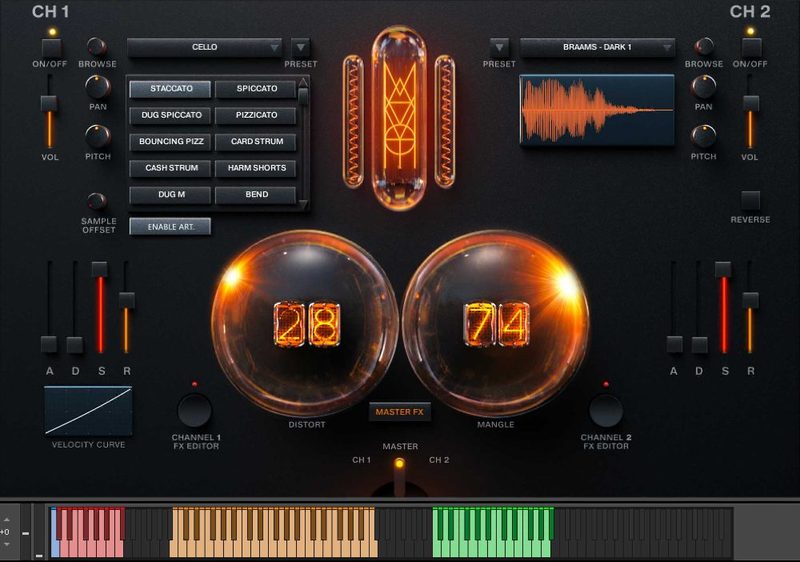Click the CH 1 PAN knob
This screenshot has height=562, width=800.
97,88
